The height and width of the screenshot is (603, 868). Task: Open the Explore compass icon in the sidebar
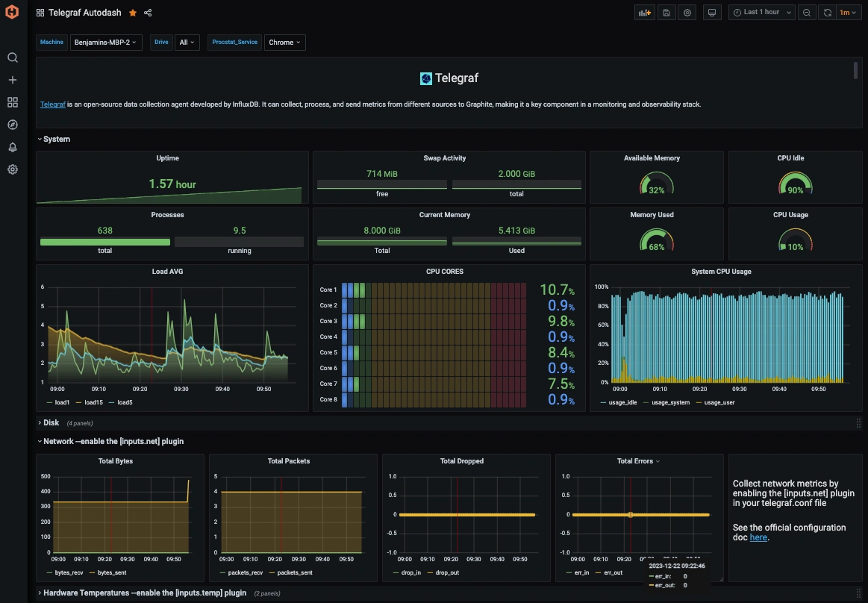(x=12, y=125)
